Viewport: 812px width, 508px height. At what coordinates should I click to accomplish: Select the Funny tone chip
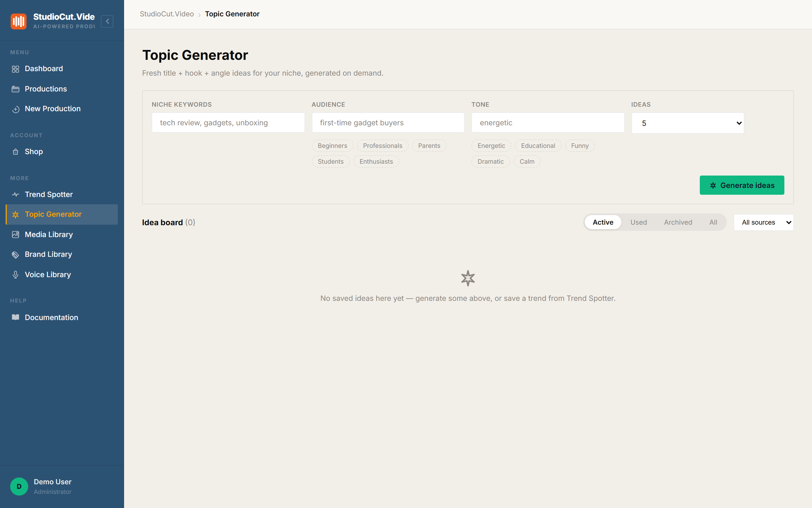pos(580,146)
